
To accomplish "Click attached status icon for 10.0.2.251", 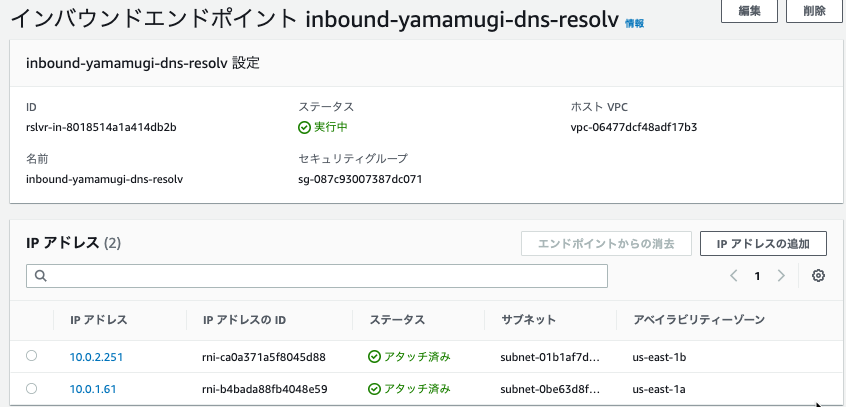I will [374, 357].
